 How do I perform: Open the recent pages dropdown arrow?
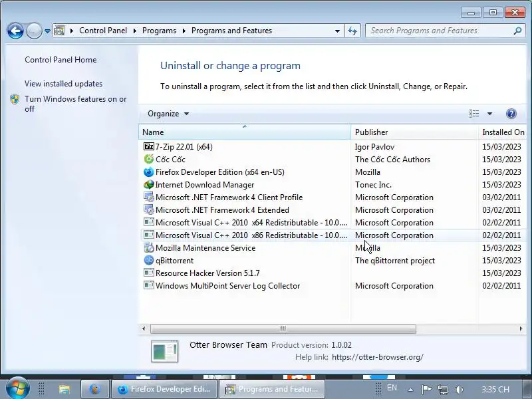pyautogui.click(x=47, y=31)
